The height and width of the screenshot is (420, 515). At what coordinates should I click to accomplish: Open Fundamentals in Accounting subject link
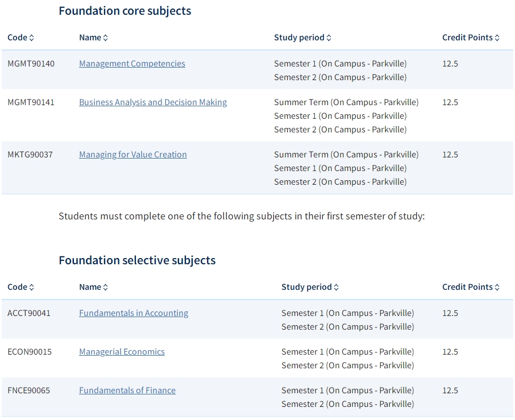click(x=134, y=313)
